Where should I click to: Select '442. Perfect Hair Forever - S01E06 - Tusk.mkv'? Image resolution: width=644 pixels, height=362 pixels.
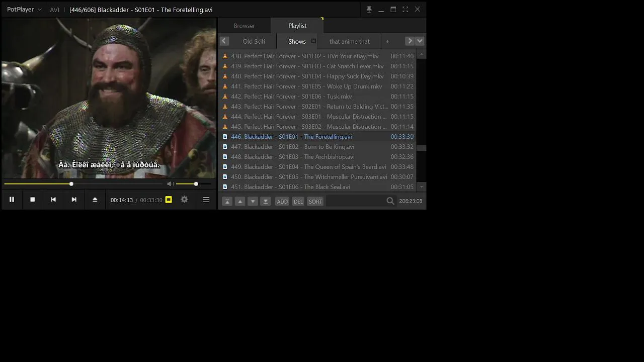tap(317, 97)
